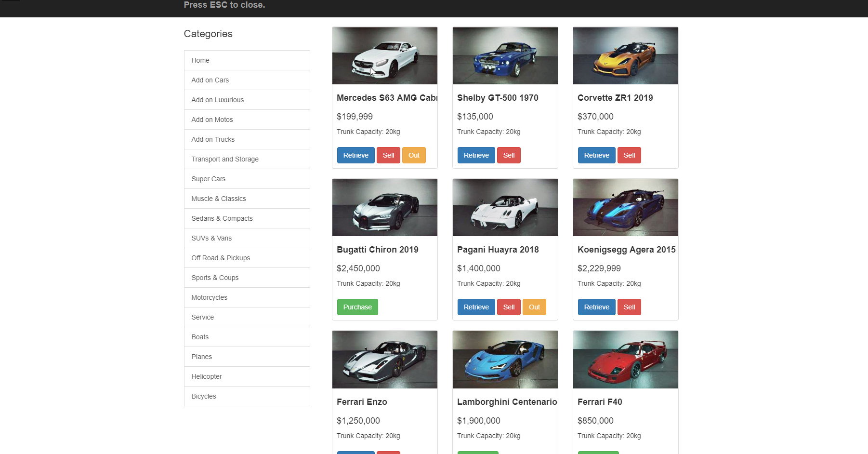Open the Home category

(247, 60)
